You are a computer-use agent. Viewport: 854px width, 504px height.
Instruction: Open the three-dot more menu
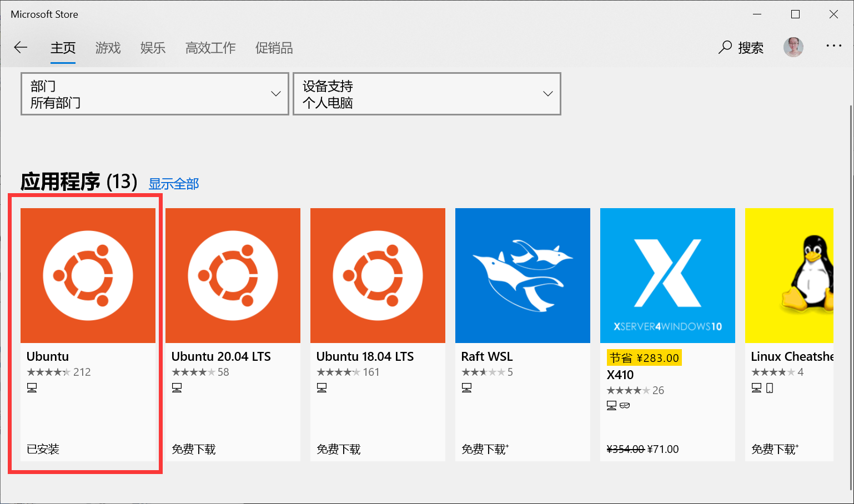[833, 46]
